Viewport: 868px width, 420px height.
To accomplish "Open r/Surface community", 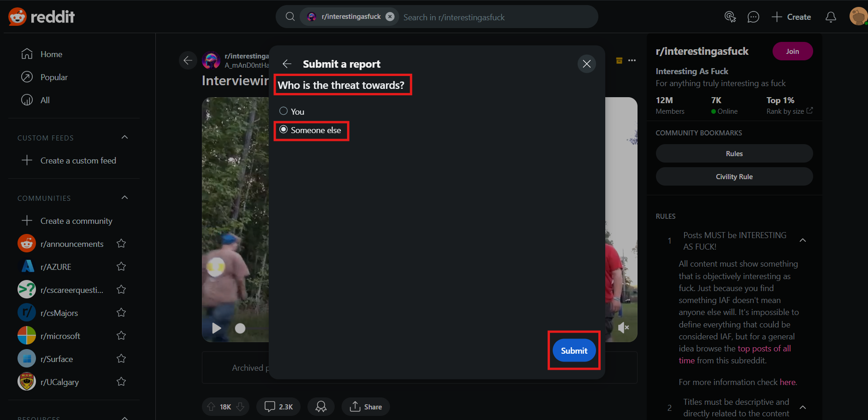I will pyautogui.click(x=46, y=359).
